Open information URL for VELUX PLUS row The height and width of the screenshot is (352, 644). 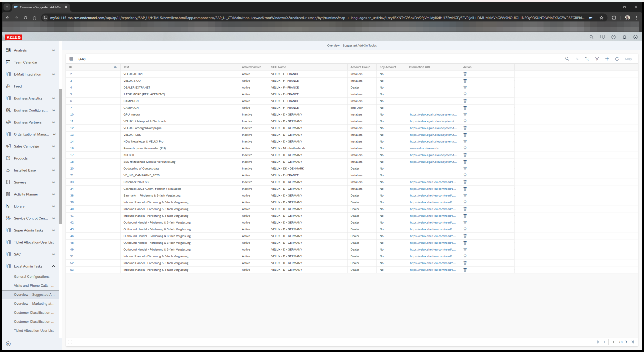click(x=433, y=135)
